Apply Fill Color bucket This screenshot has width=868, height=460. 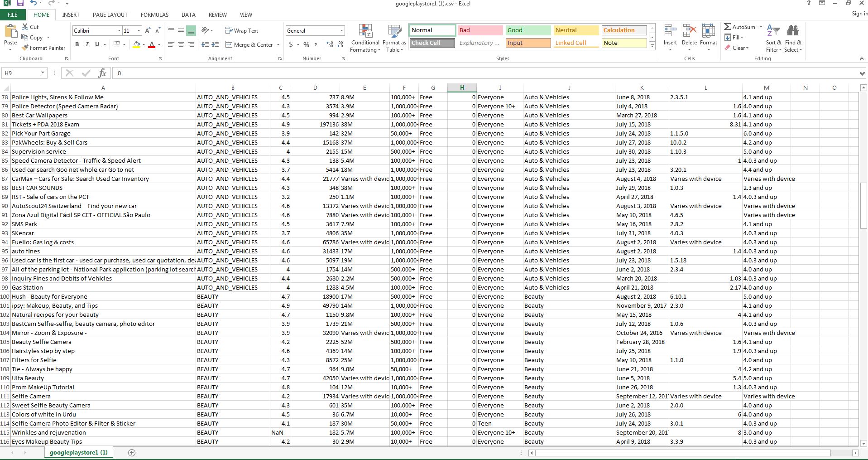click(136, 44)
